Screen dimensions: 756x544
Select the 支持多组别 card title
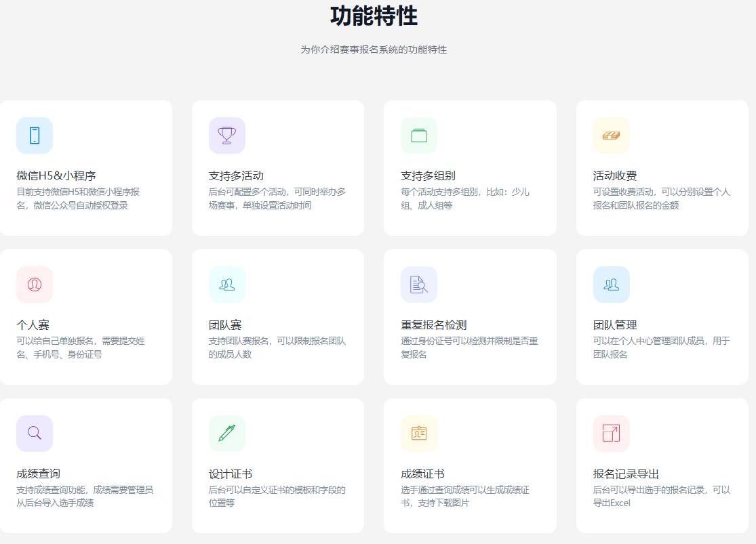(x=428, y=176)
